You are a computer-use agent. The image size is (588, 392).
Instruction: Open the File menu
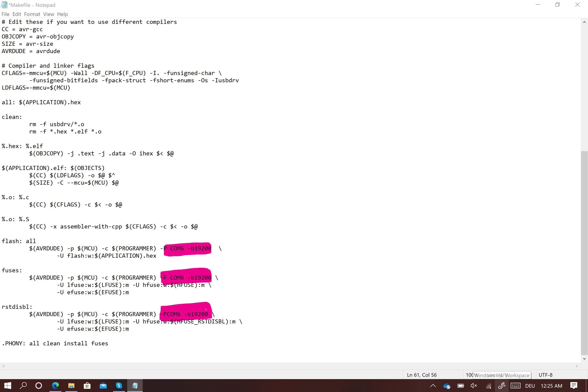click(5, 14)
